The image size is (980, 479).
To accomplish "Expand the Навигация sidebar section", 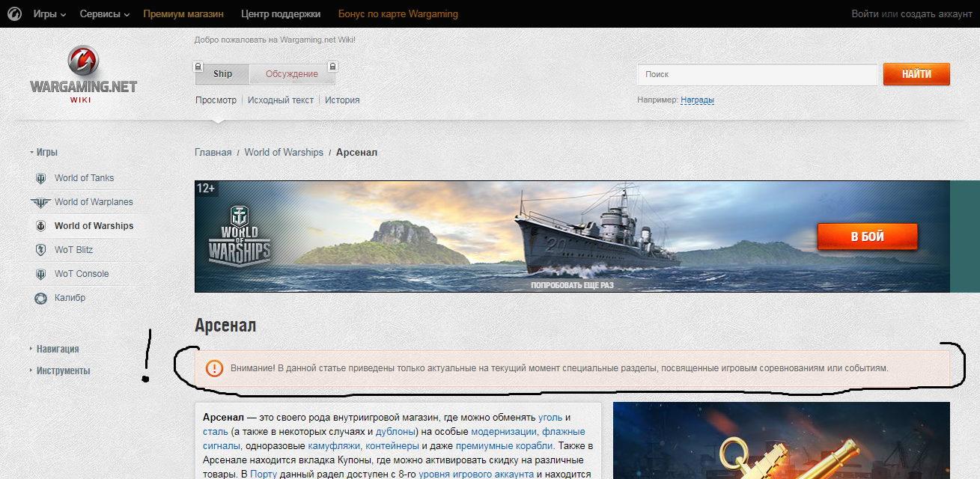I will 57,349.
